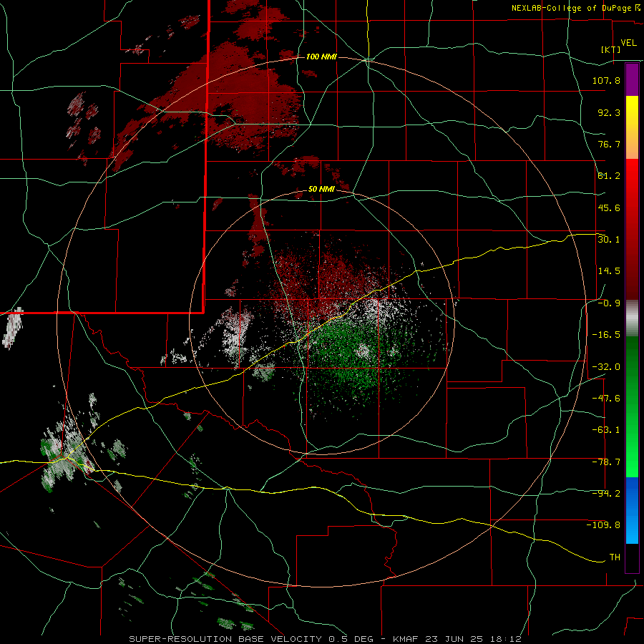
Task: Click the 76.7 velocity legend value
Action: coord(609,144)
